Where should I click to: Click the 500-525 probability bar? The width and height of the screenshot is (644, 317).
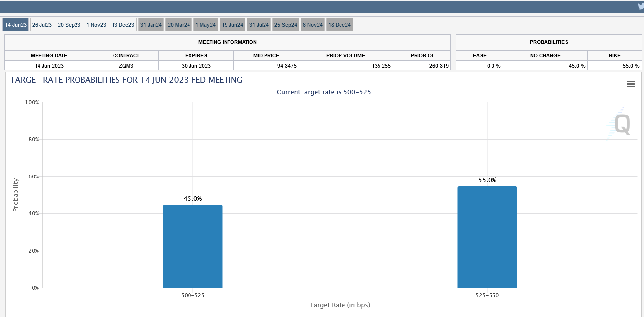pyautogui.click(x=192, y=247)
